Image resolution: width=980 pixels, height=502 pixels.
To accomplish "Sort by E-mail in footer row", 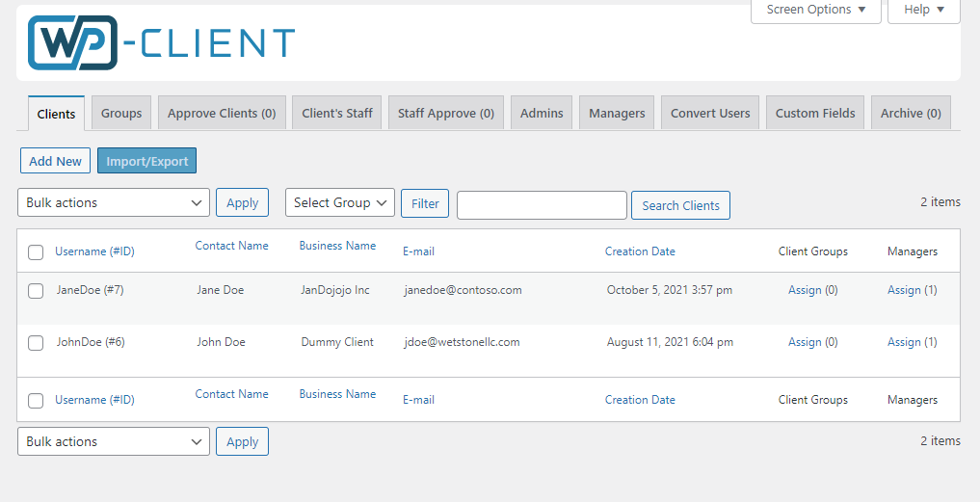I will [x=419, y=400].
